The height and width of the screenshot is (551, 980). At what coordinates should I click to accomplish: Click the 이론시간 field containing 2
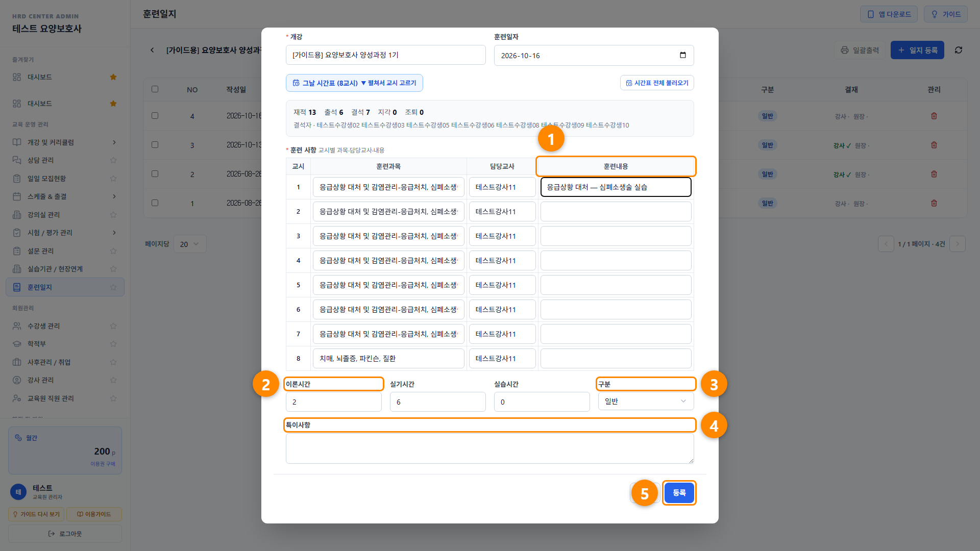click(x=334, y=402)
